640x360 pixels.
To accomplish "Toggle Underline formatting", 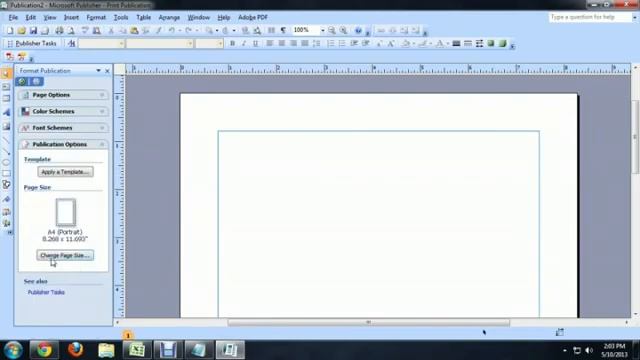I will (x=256, y=44).
